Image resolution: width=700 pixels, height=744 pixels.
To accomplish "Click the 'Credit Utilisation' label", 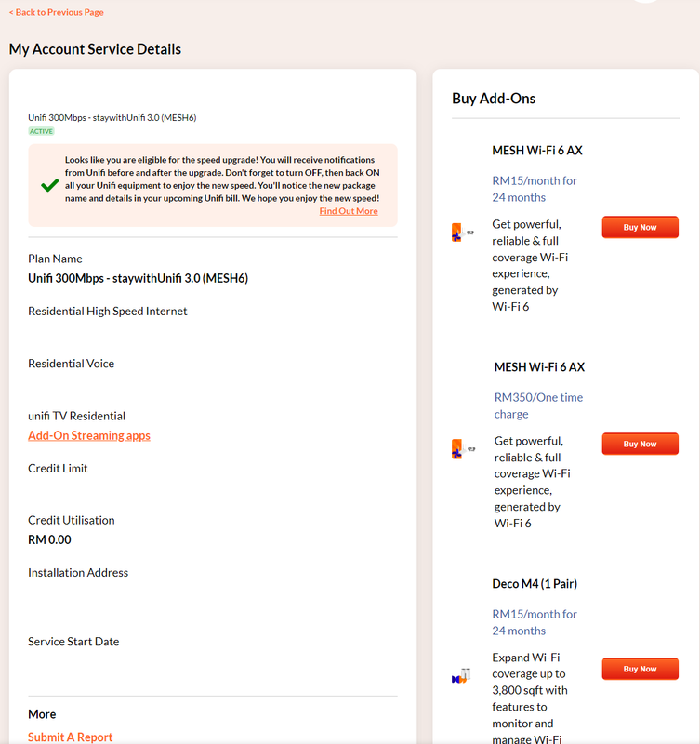I will (x=72, y=520).
